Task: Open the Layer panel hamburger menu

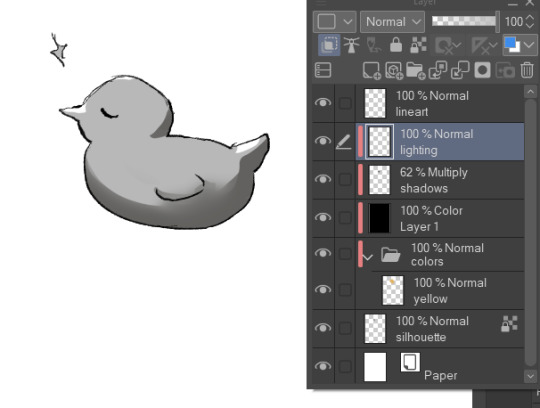Action: (321, 3)
